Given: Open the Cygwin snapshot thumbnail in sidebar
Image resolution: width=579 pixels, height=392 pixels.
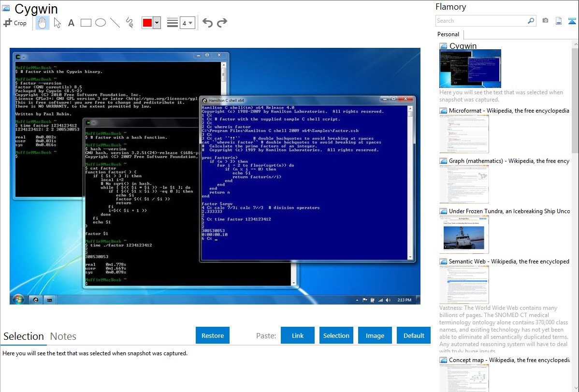Looking at the screenshot, I should pos(470,68).
